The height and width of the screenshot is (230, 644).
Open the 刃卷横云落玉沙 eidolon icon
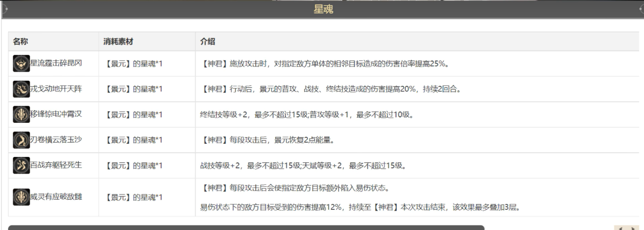point(21,140)
